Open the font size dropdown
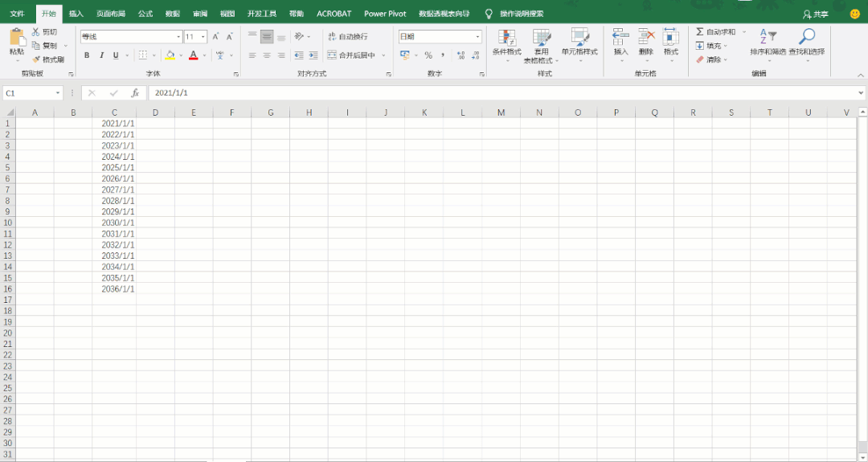The width and height of the screenshot is (868, 462). 203,37
